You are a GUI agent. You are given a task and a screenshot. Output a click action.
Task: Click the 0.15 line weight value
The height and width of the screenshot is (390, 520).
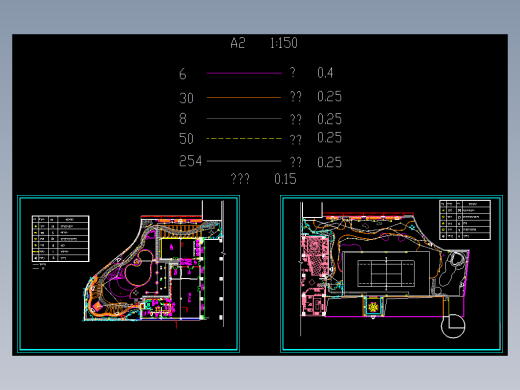click(285, 179)
